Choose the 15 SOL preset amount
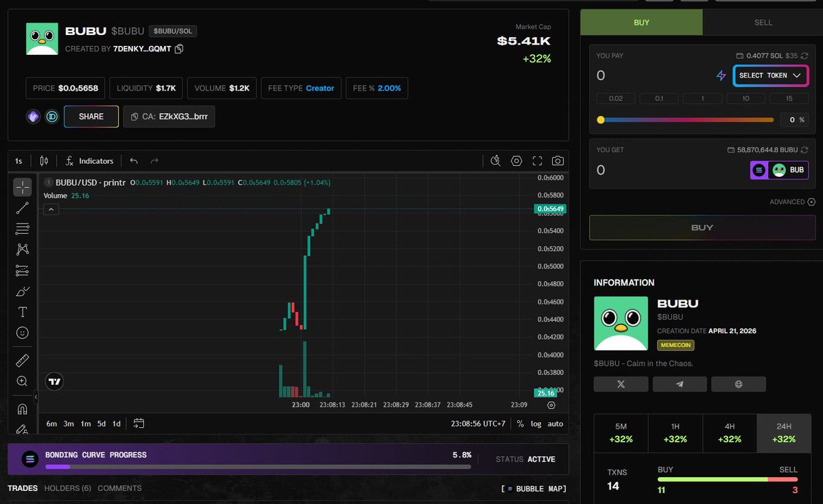This screenshot has height=504, width=823. pos(789,99)
